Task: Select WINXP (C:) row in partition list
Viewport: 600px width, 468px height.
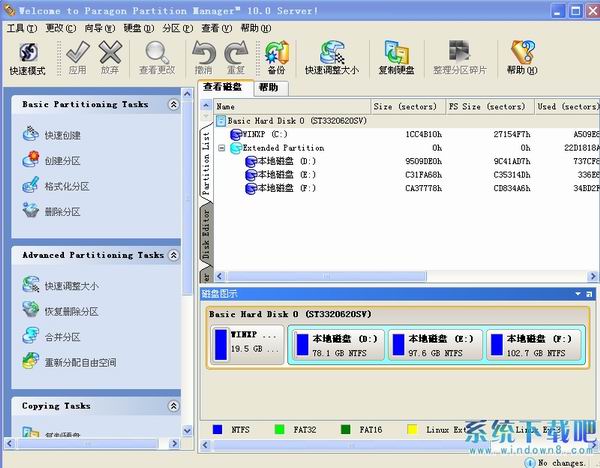Action: (x=406, y=134)
